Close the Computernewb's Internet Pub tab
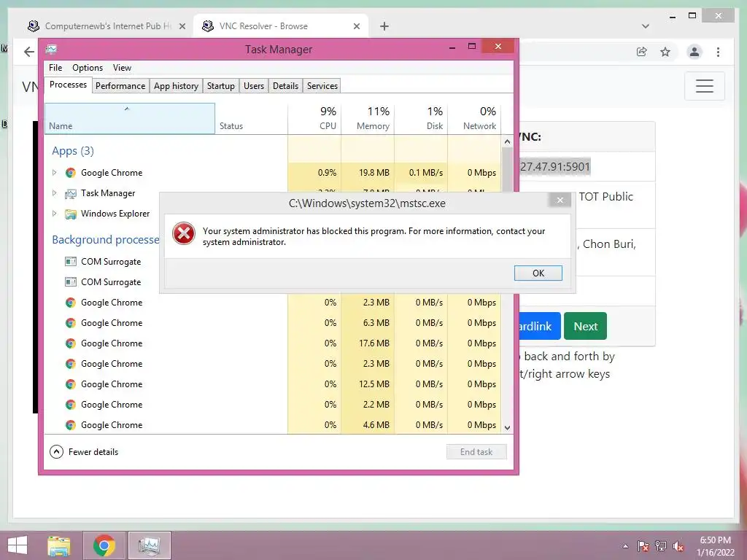 182,26
